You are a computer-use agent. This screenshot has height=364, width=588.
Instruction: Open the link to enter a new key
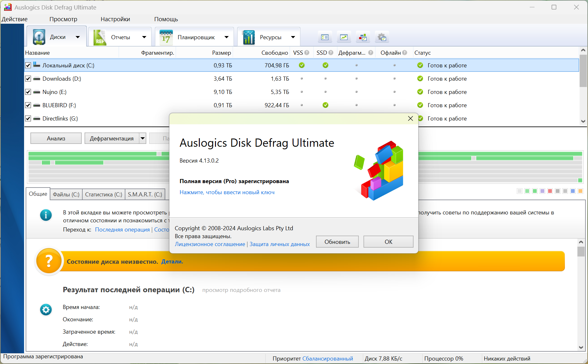click(227, 192)
